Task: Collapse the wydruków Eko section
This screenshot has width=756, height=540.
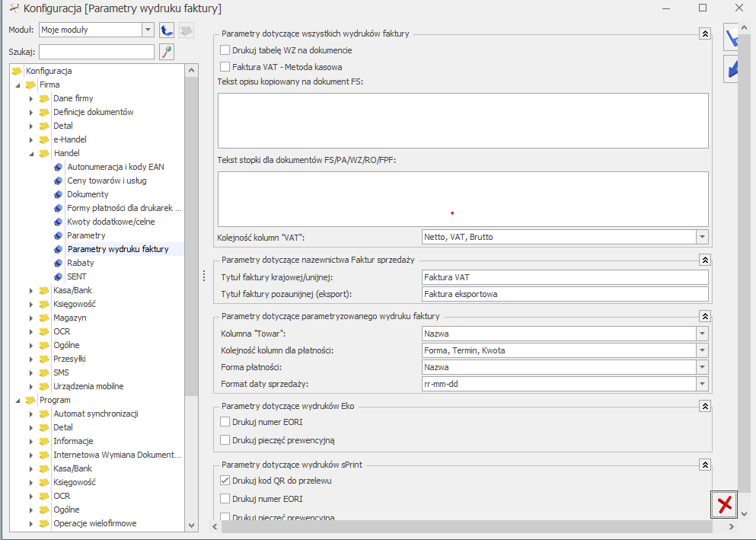Action: pos(705,406)
